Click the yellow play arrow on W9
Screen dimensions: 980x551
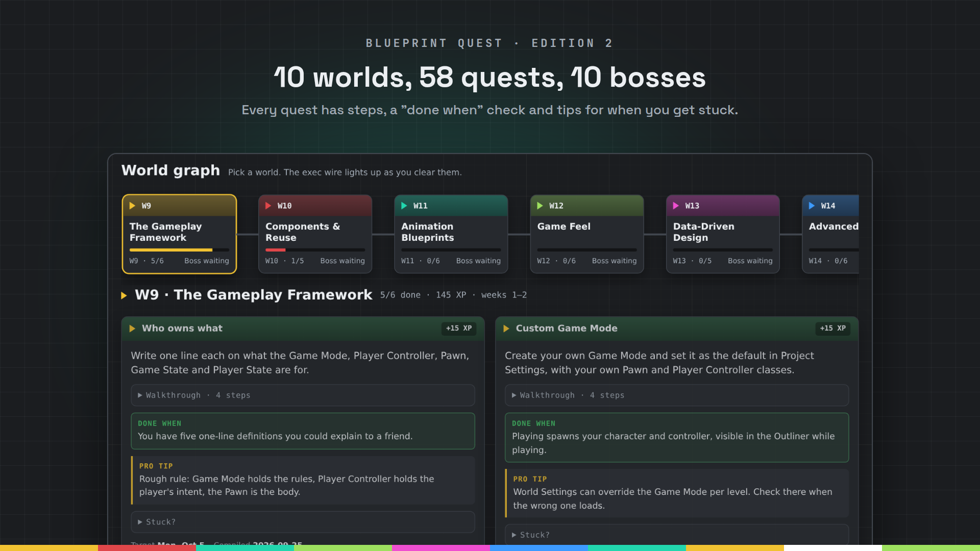click(132, 206)
